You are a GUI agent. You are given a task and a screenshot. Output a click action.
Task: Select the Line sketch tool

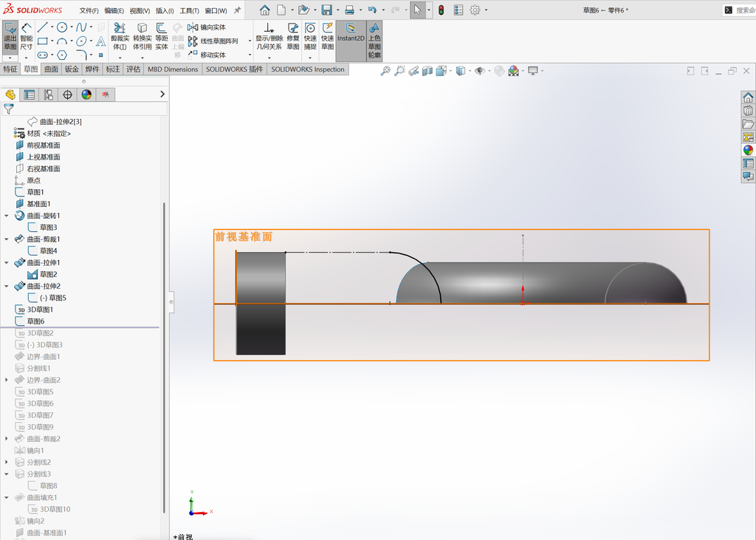click(x=42, y=27)
